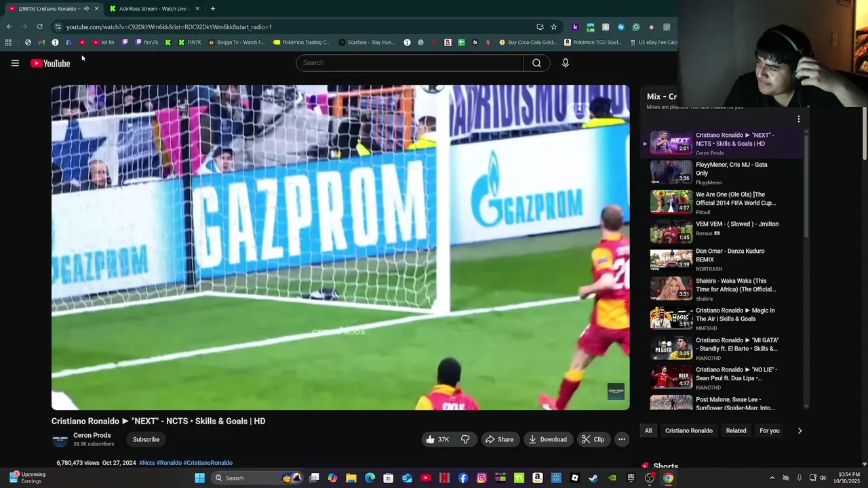Viewport: 868px width, 488px height.
Task: Open the Windows Start menu
Action: 199,478
